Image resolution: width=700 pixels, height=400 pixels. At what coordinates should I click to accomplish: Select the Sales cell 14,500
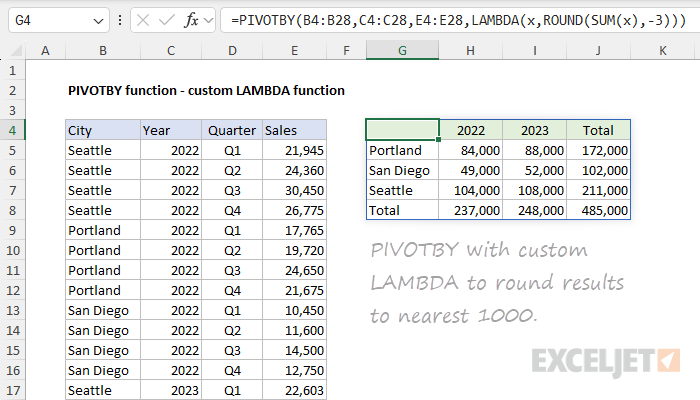click(294, 350)
